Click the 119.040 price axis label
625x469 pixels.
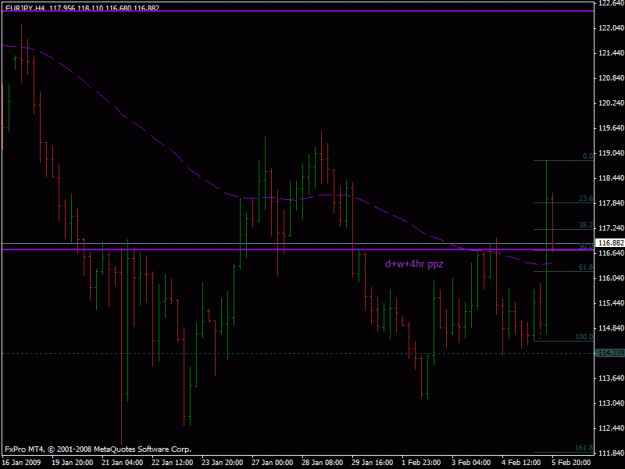pos(611,153)
